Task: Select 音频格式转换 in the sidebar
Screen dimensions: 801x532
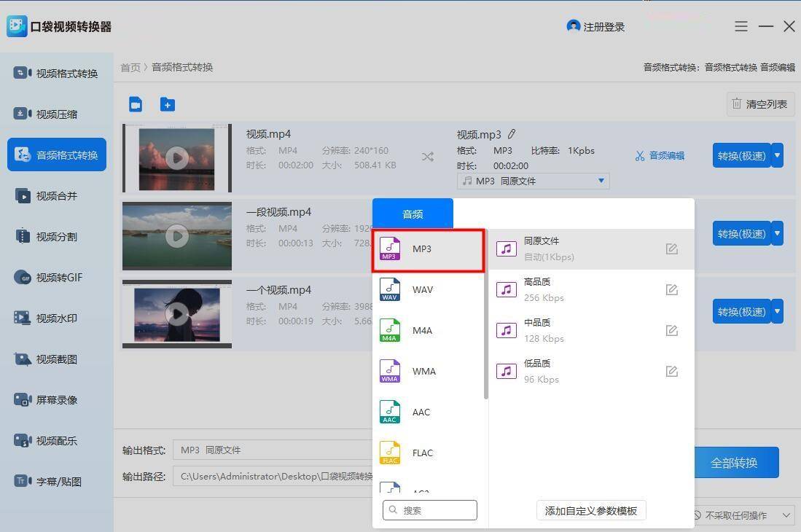Action: click(x=56, y=154)
